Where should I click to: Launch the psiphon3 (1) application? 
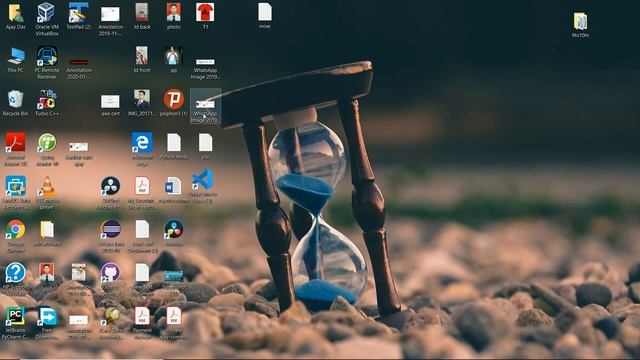[173, 103]
